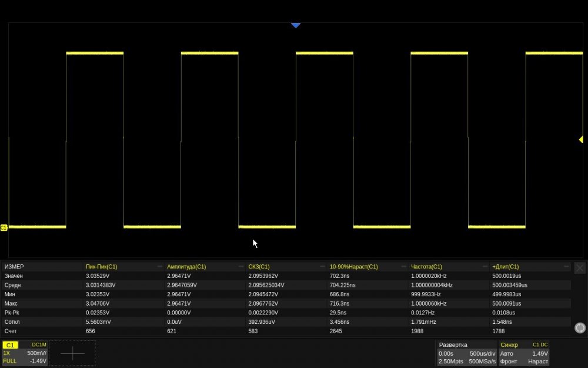Remove the Амплитуда(C1) column using its dash icon
The width and height of the screenshot is (588, 368).
[x=242, y=267]
